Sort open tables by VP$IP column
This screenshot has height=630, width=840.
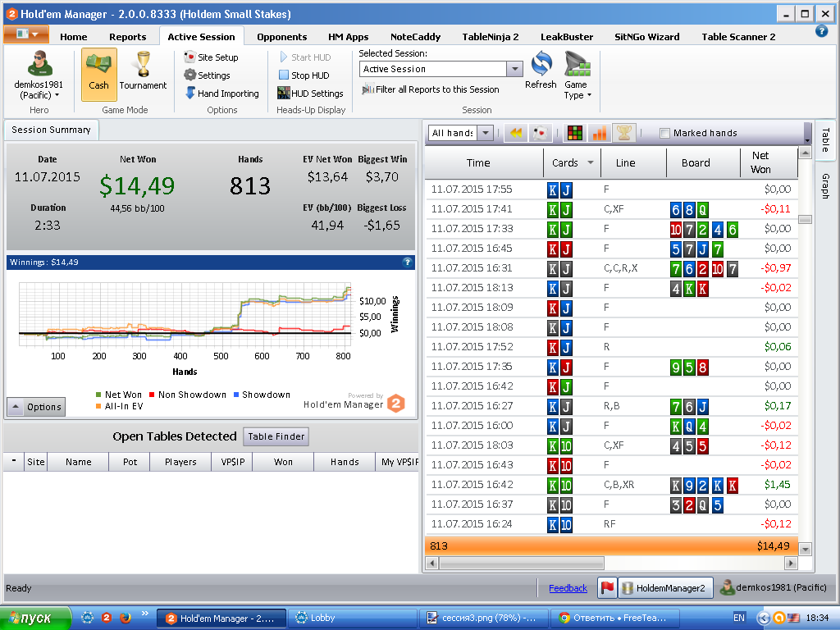[232, 461]
